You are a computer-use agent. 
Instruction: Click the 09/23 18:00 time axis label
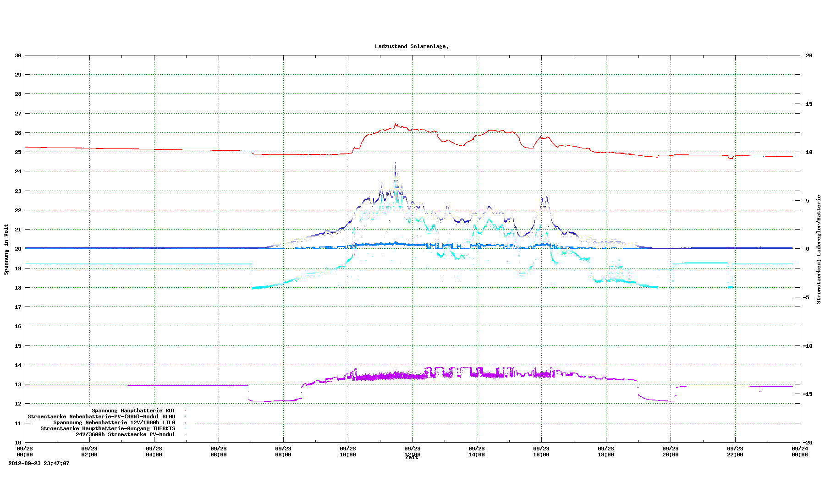606,451
